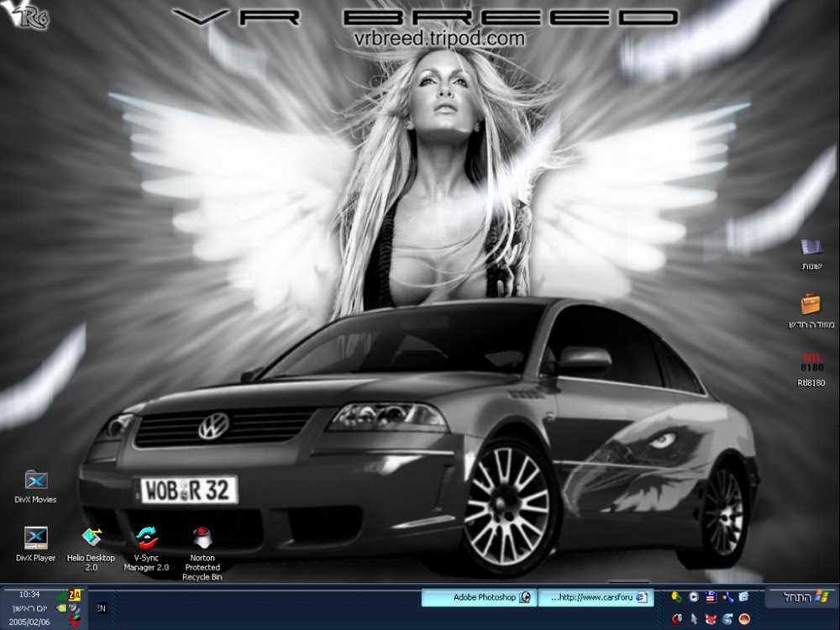Launch Windows Media Player from quick launch

click(694, 596)
